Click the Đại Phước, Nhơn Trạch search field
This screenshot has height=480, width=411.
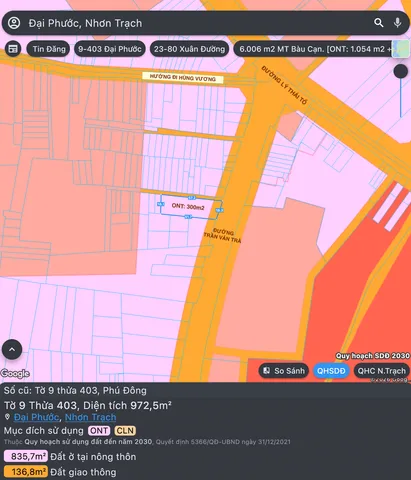pos(197,23)
